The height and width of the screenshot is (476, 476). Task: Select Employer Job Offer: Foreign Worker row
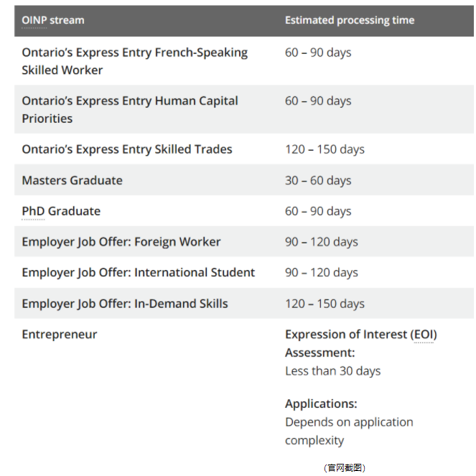pos(121,242)
